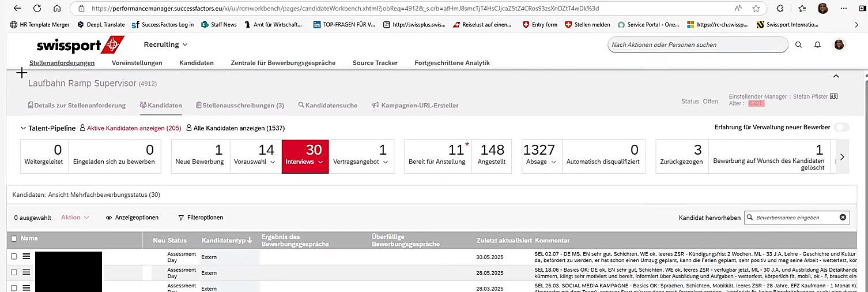Open the user profile avatar in SuccessFactors
The width and height of the screenshot is (868, 292).
[x=839, y=45]
